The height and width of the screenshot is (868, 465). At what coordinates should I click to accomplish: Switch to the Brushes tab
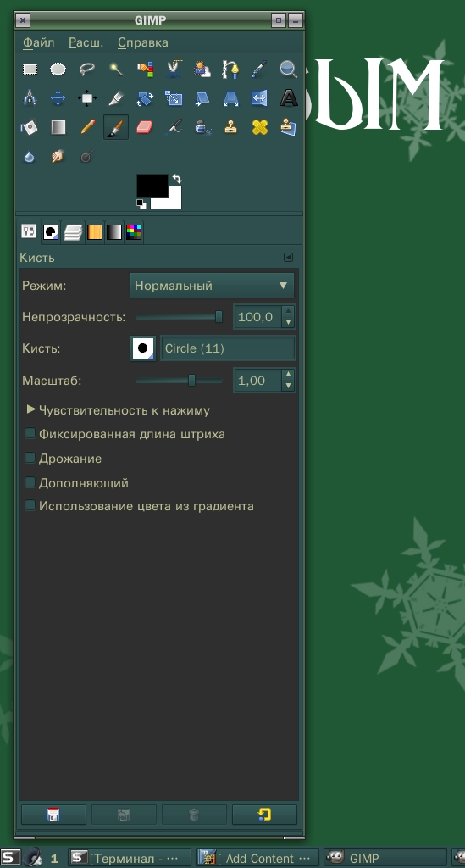pos(51,232)
